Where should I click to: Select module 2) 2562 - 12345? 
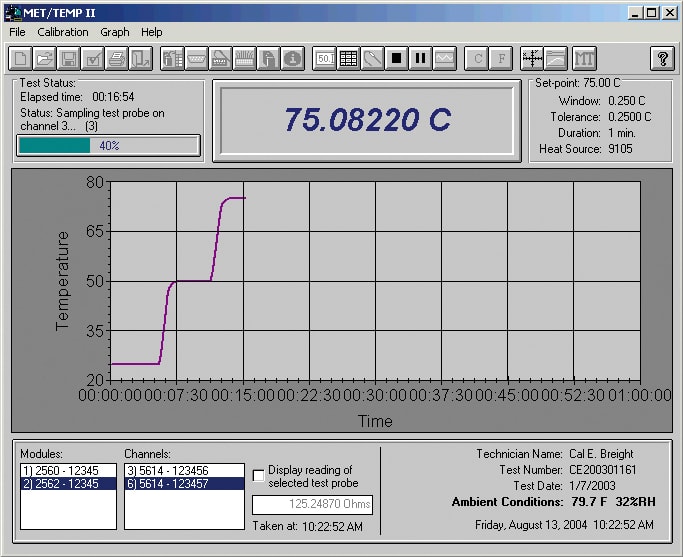pyautogui.click(x=68, y=483)
